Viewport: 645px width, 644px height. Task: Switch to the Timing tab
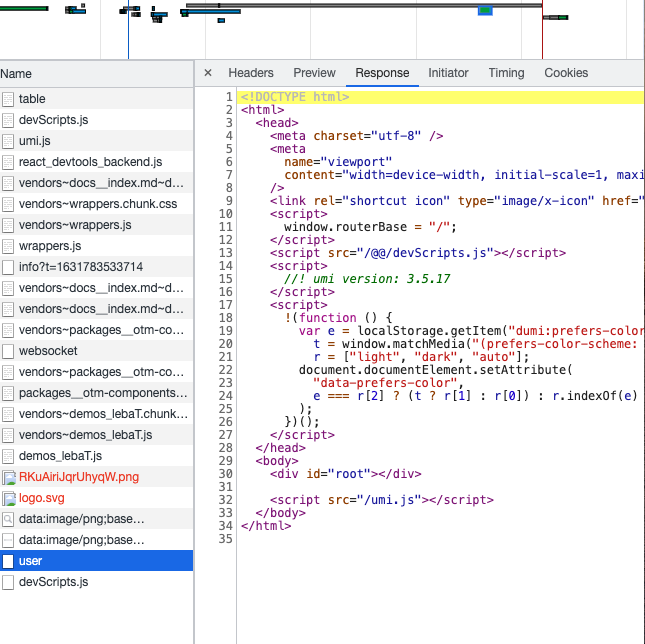[x=506, y=73]
